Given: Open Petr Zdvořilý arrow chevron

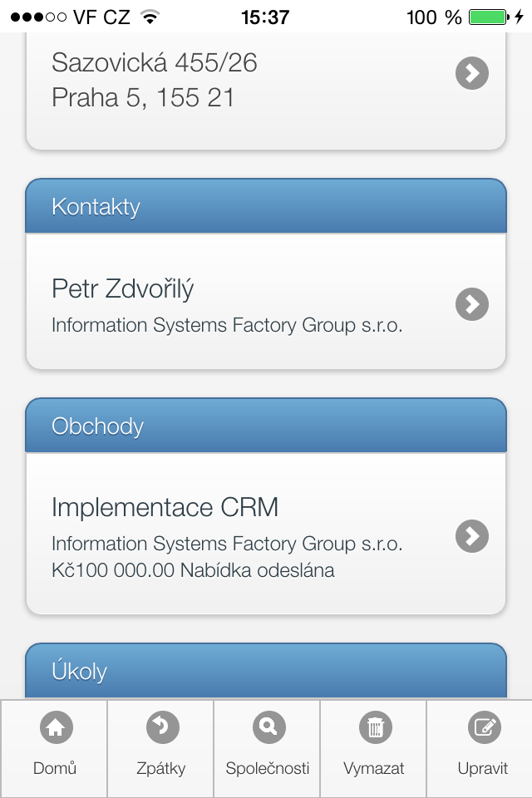Looking at the screenshot, I should click(471, 304).
